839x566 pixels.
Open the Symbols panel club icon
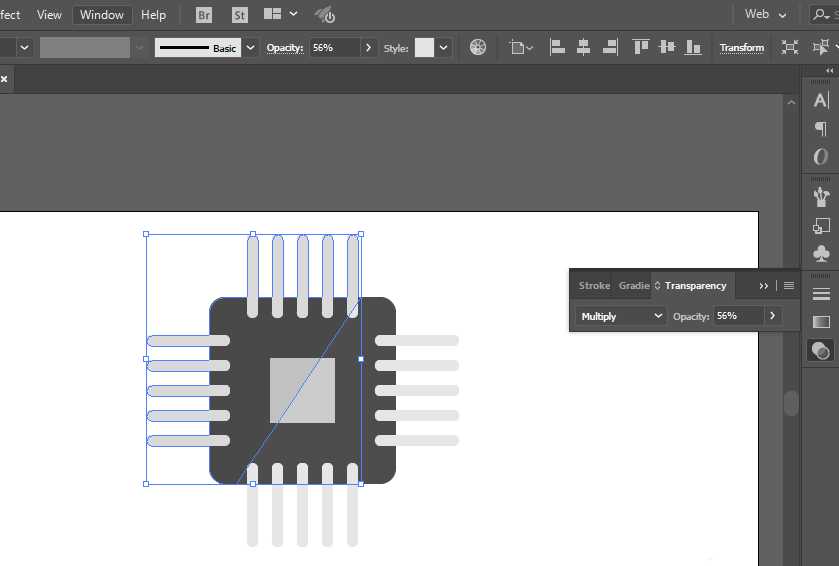(x=821, y=254)
